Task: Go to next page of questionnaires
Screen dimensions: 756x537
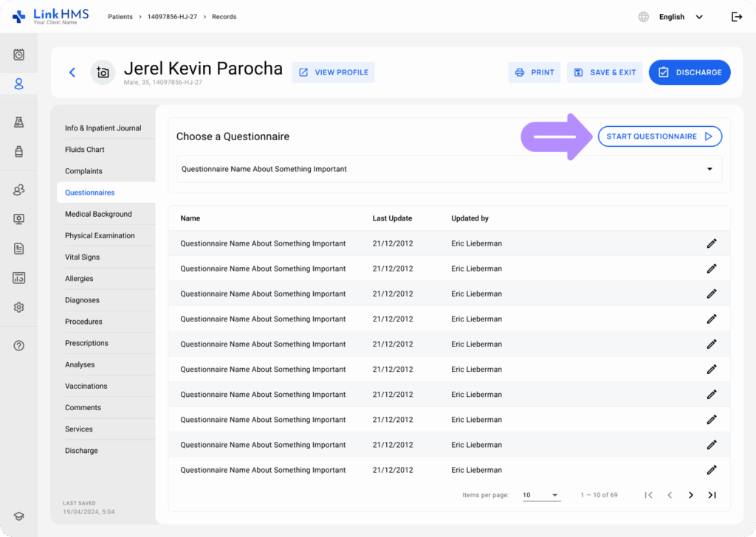Action: pos(691,495)
